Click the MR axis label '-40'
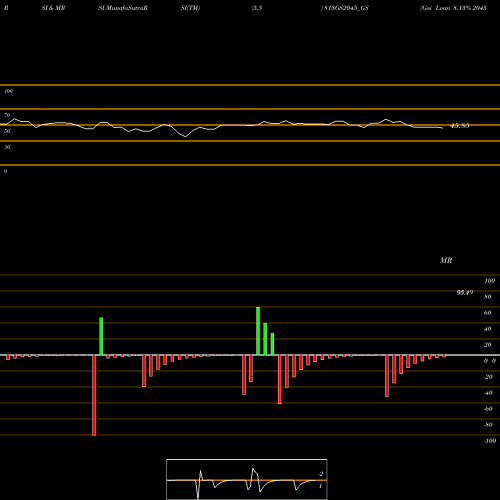Image resolution: width=500 pixels, height=500 pixels. (x=488, y=393)
